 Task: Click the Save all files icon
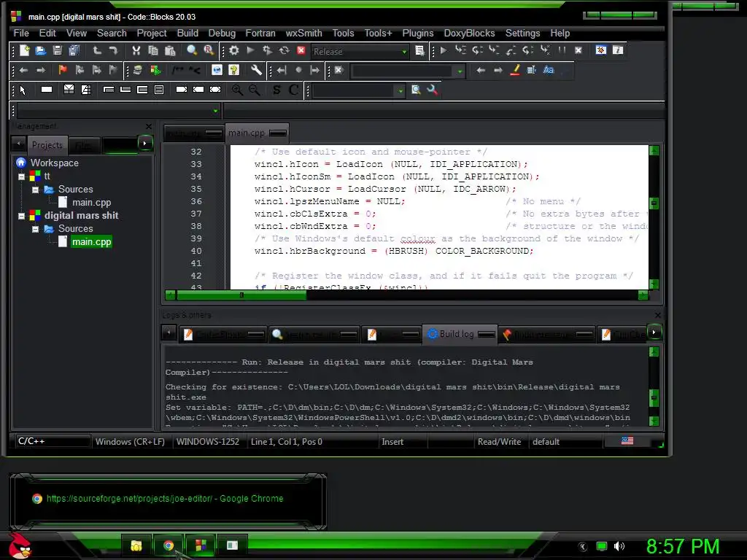(x=74, y=50)
